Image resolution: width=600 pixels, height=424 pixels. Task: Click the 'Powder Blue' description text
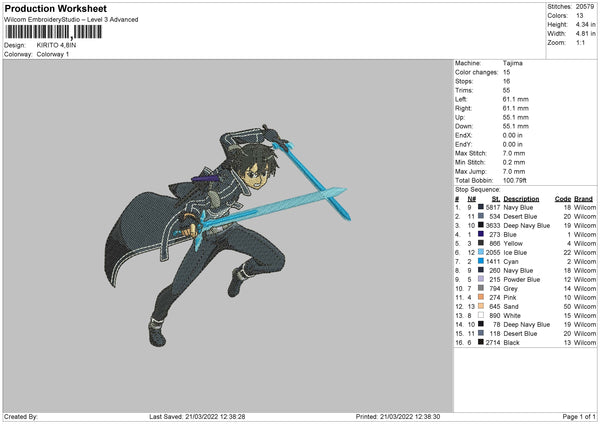[522, 280]
